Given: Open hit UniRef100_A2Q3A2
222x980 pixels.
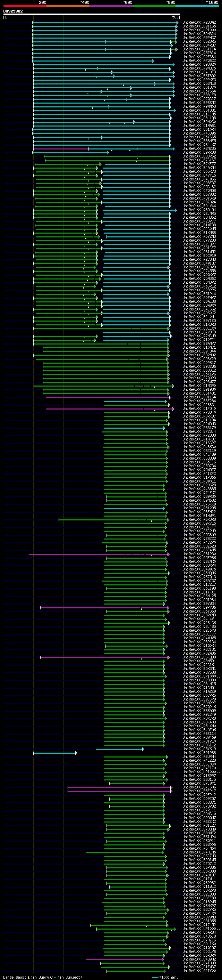Looking at the screenshot, I should pyautogui.click(x=199, y=23).
